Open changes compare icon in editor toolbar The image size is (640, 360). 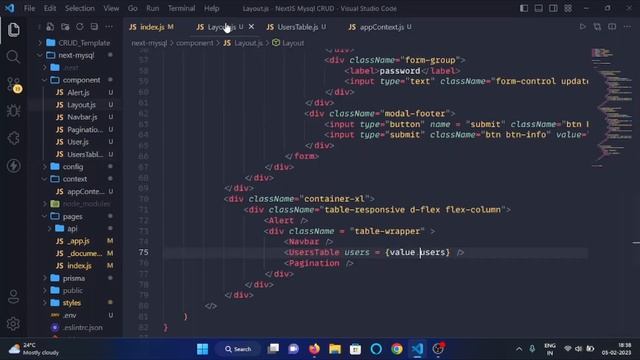tap(597, 27)
